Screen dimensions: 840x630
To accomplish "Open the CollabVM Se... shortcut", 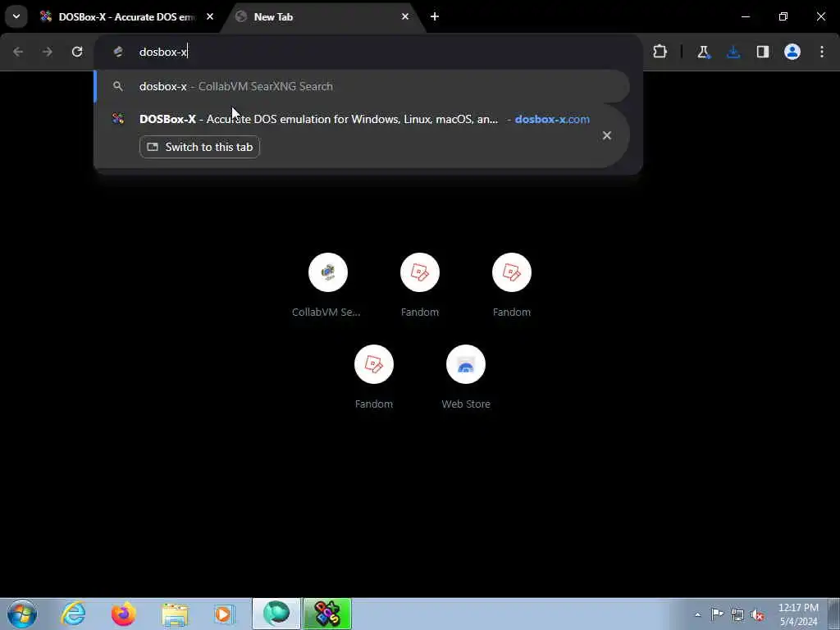I will (x=327, y=285).
